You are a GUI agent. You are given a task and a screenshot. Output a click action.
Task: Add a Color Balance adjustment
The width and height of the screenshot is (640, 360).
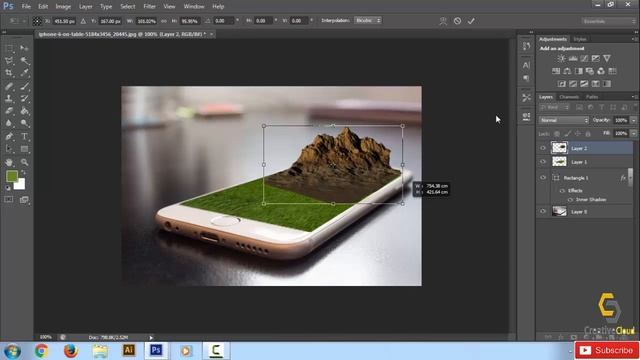(567, 71)
